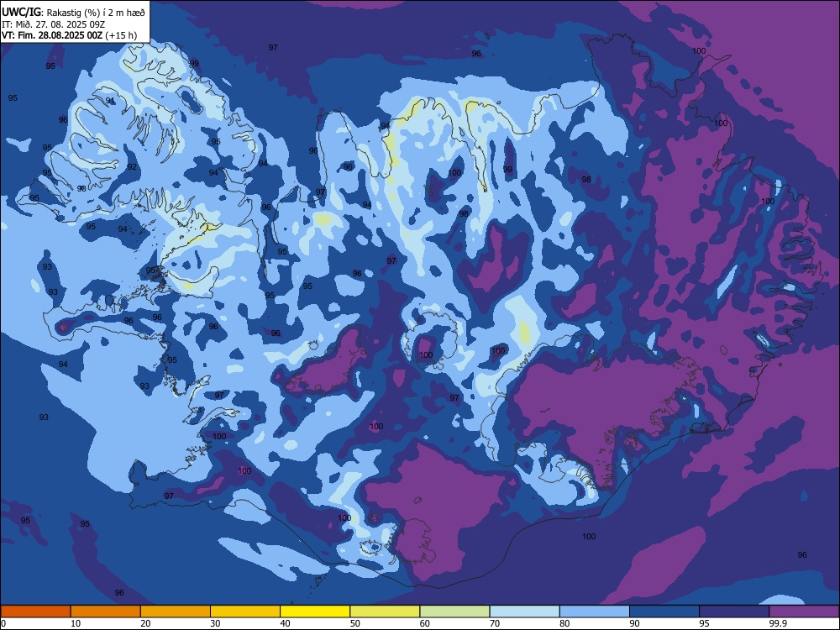
Task: Pick the pale yellow 50–60 legend swatch
Action: click(385, 612)
